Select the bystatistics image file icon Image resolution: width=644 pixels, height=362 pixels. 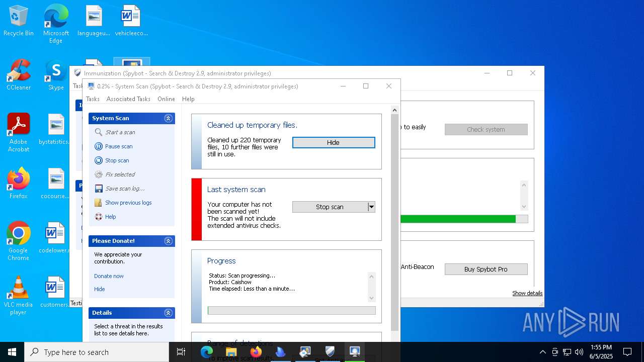point(54,129)
